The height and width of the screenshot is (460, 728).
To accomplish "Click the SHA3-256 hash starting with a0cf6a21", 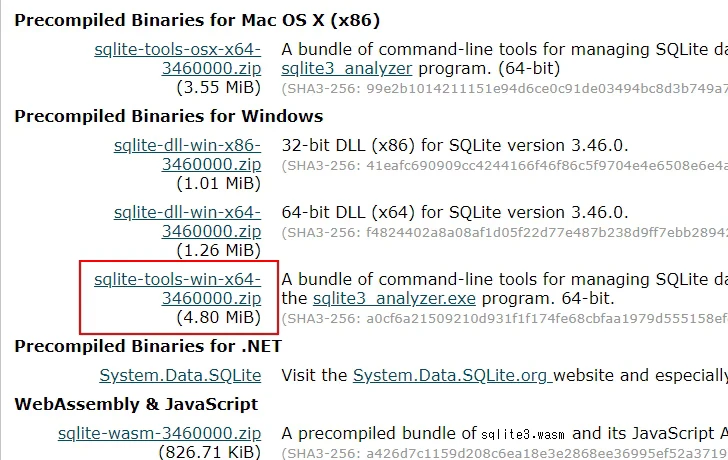I will click(505, 318).
